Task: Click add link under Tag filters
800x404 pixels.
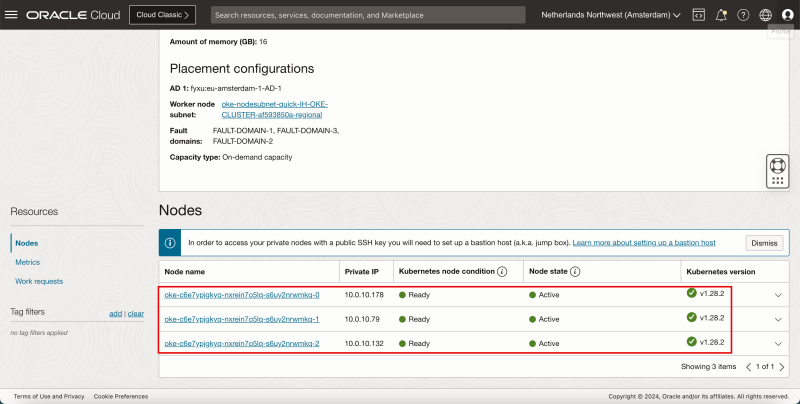Action: click(115, 314)
